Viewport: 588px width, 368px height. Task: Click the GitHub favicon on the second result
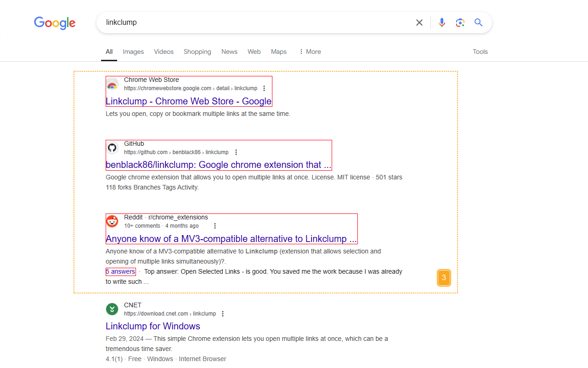click(112, 148)
